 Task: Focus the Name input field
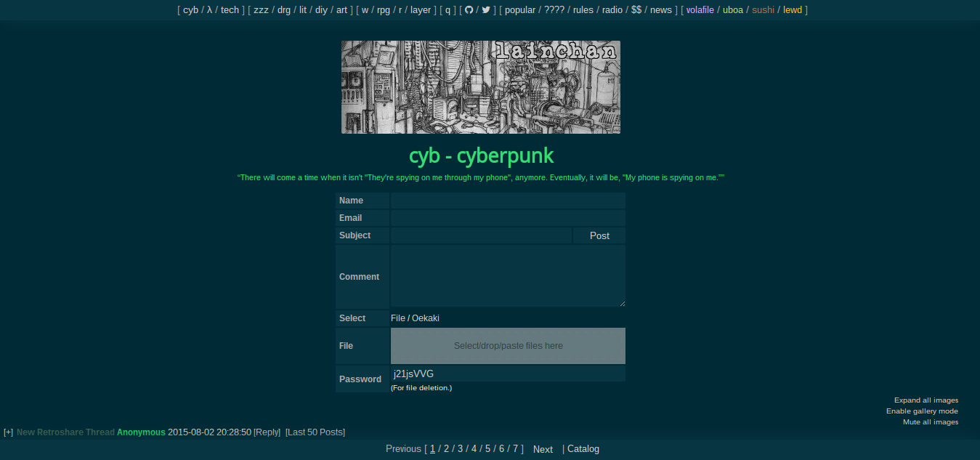(x=508, y=201)
